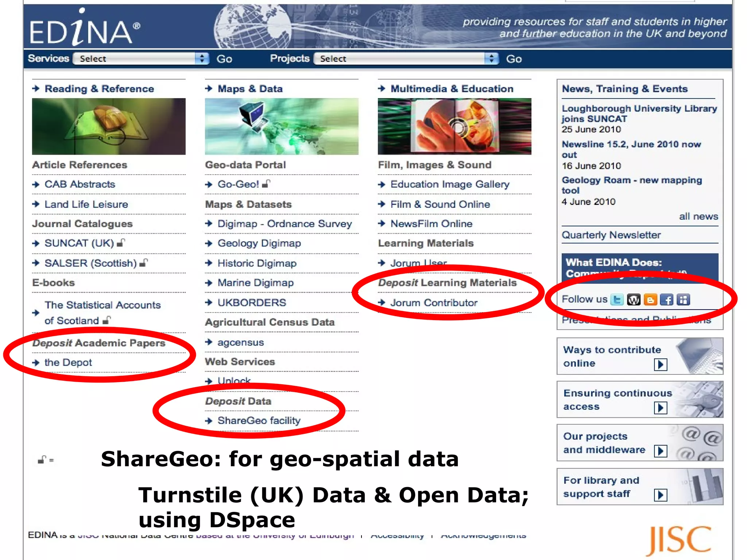Click the arrow icon beside agcensus
Image resolution: width=747 pixels, height=560 pixels.
209,342
